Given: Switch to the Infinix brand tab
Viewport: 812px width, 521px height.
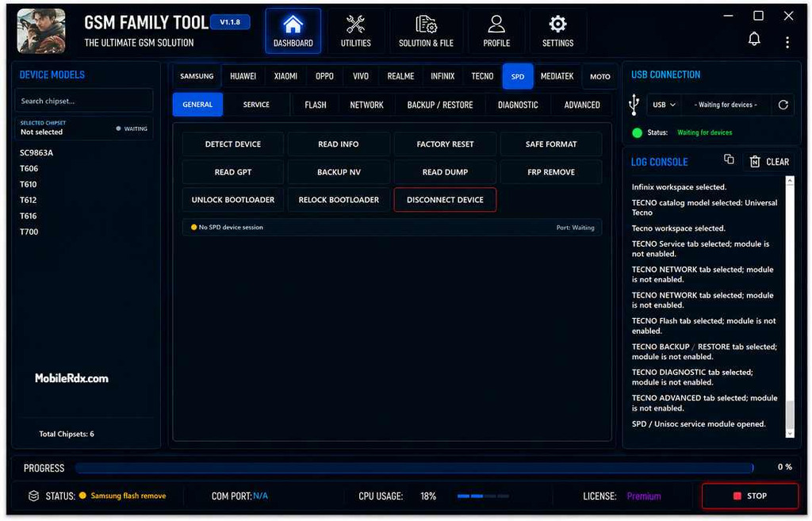Looking at the screenshot, I should coord(442,76).
